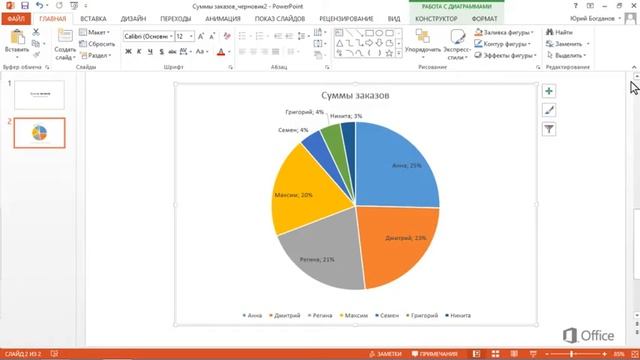The height and width of the screenshot is (360, 640).
Task: Switch to the ДИЗАЙН tab
Action: (x=133, y=19)
